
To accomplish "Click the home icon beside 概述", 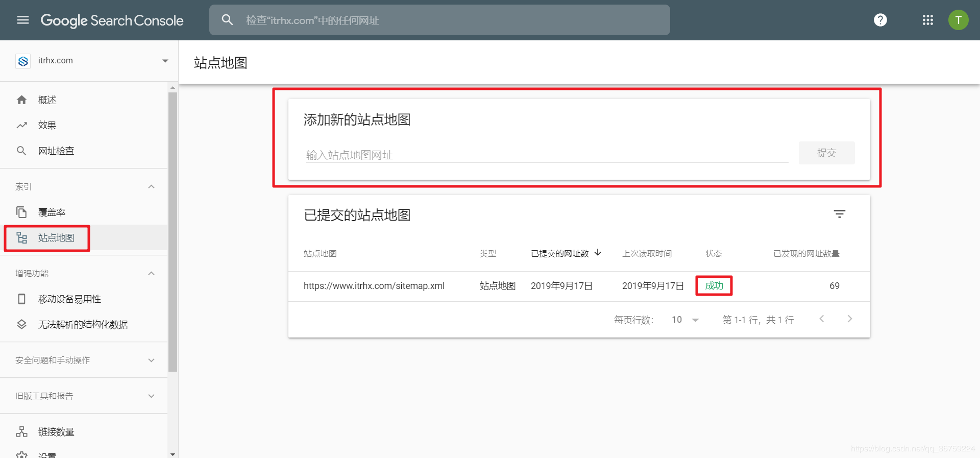I will 21,100.
